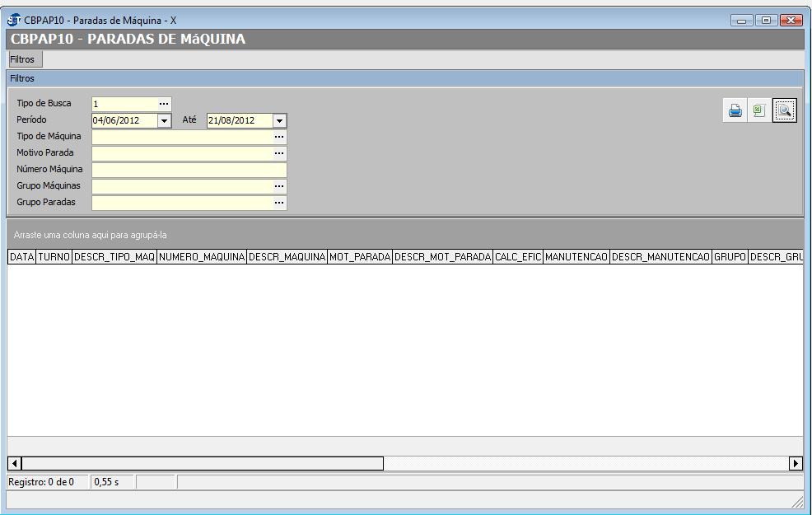Click the application icon in title bar

pos(14,20)
